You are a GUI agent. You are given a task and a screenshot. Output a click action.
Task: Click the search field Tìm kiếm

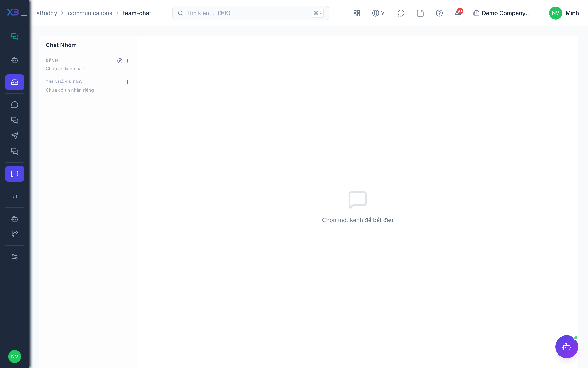251,13
